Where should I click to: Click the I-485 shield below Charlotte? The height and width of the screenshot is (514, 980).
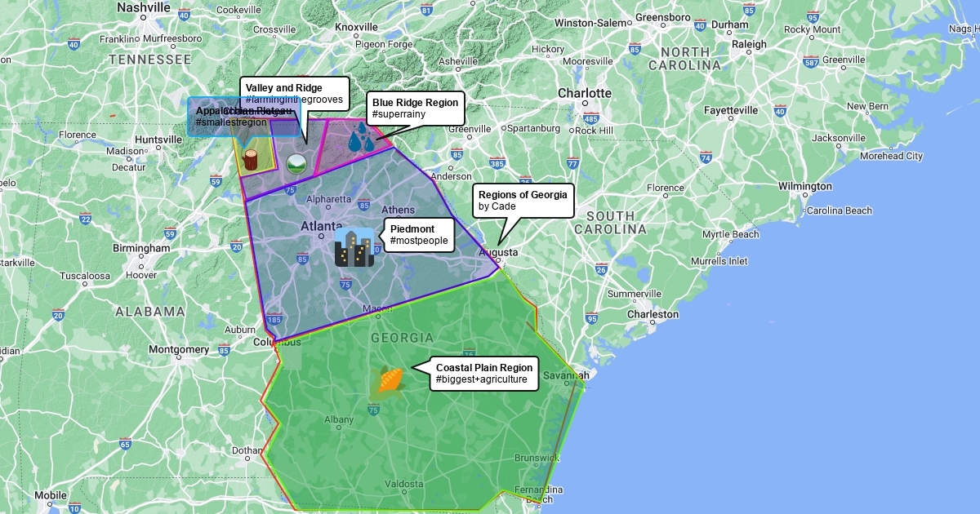591,117
